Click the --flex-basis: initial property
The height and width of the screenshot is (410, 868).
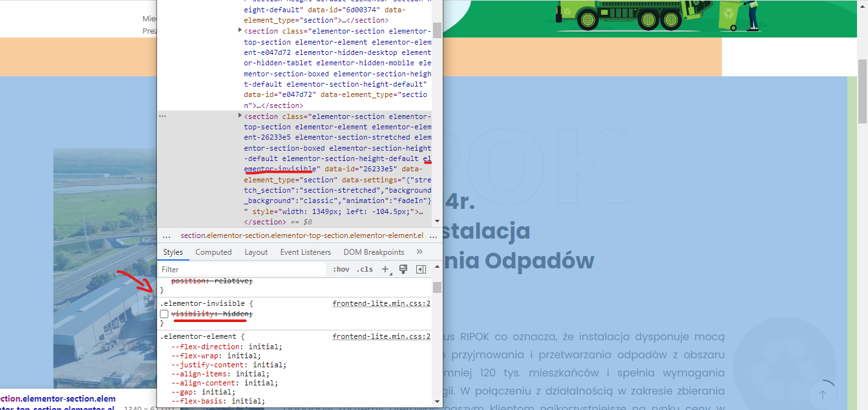point(218,401)
